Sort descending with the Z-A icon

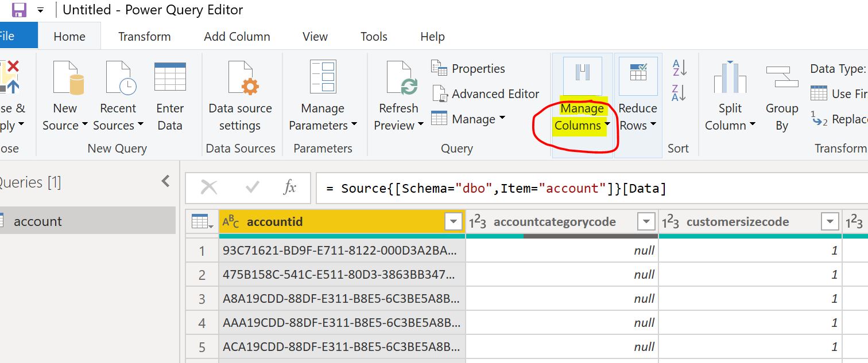679,93
